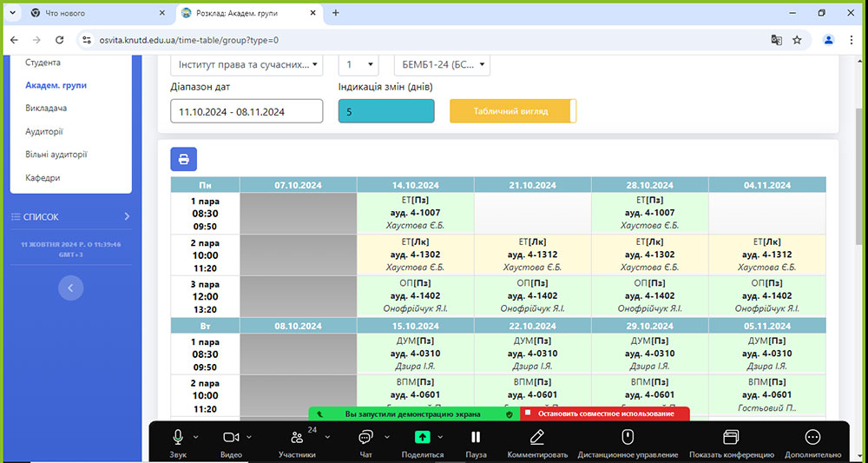Select Студента in the sidebar menu
The image size is (868, 463).
pos(43,63)
